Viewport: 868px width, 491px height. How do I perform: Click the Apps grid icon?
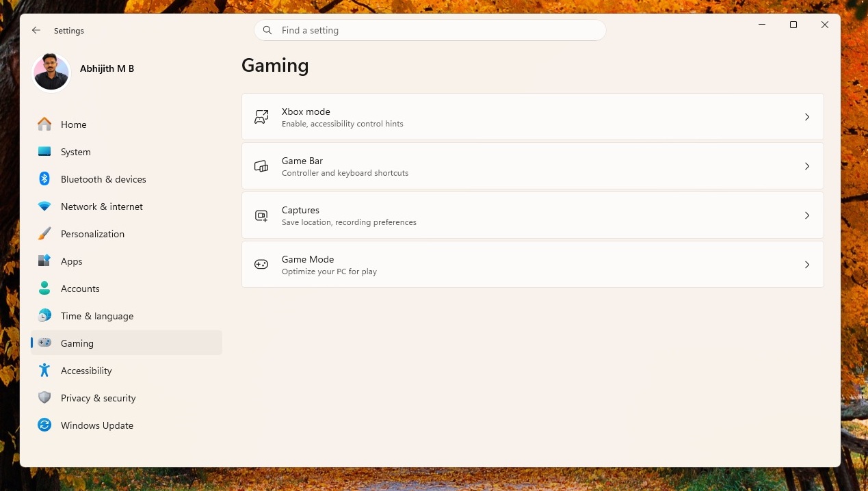(x=44, y=261)
